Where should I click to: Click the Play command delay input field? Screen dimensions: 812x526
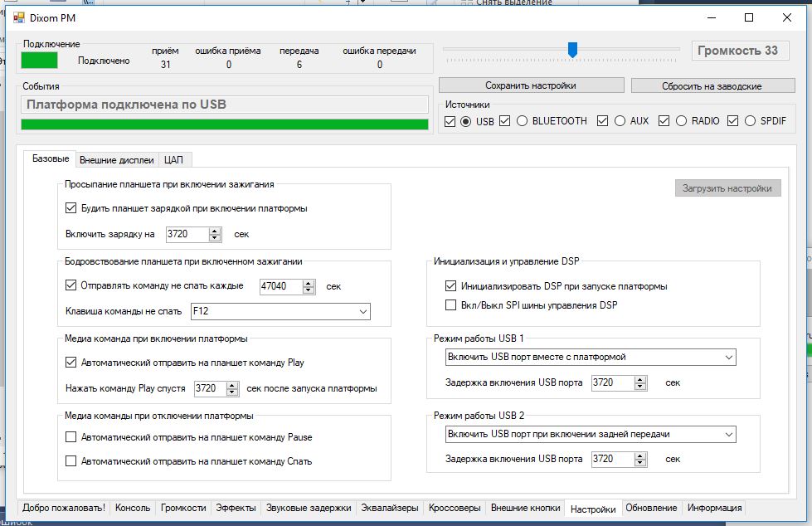coord(208,388)
